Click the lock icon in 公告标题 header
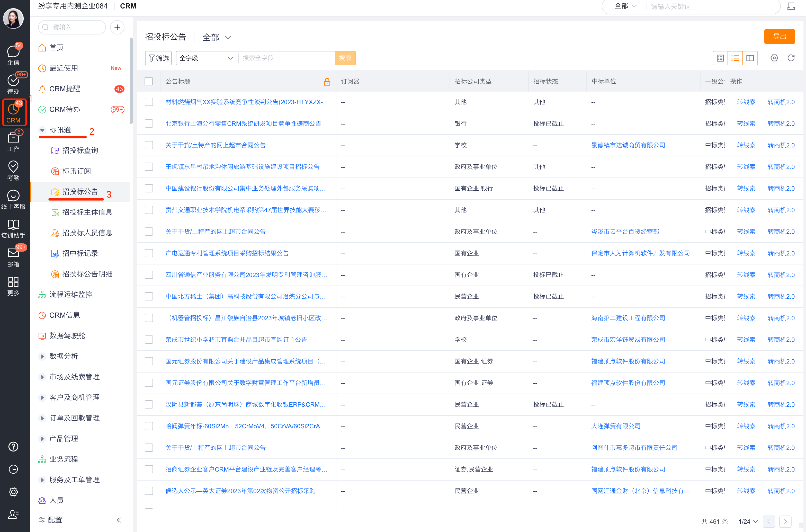The height and width of the screenshot is (532, 806). [x=327, y=82]
